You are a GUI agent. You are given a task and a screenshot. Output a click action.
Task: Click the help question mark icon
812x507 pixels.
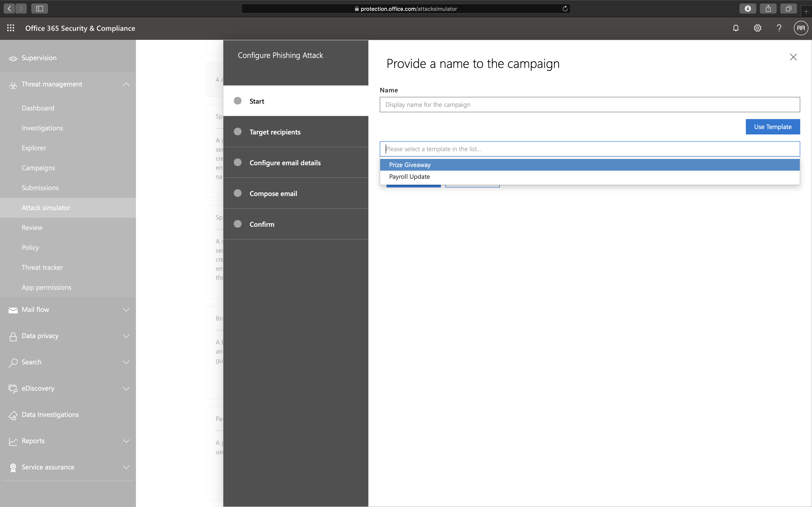[x=779, y=28]
